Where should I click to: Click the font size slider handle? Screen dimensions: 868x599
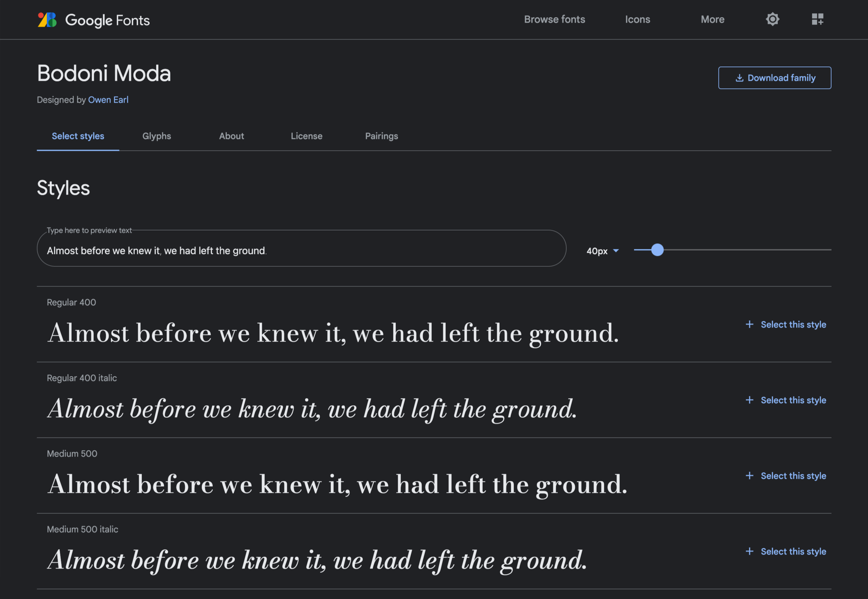click(657, 250)
